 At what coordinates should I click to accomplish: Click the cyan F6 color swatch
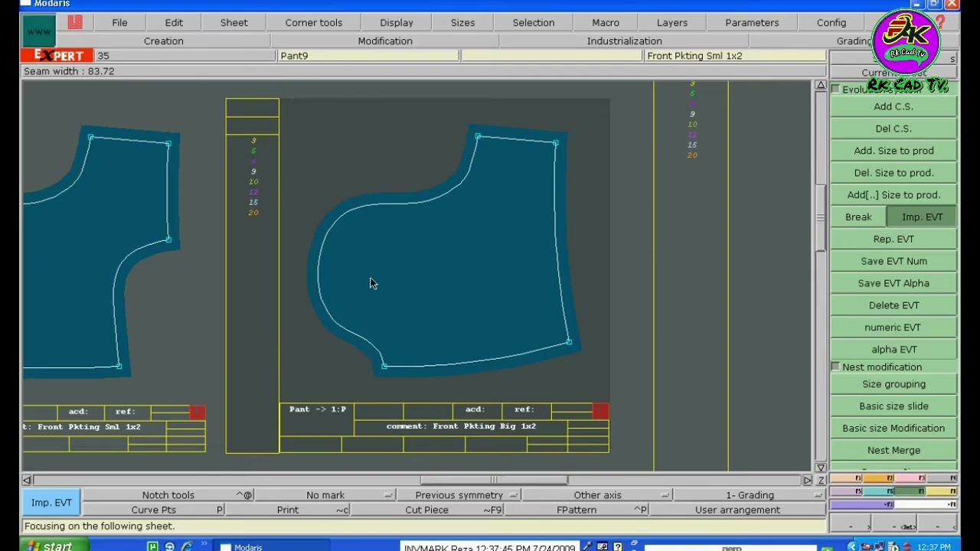tap(878, 491)
